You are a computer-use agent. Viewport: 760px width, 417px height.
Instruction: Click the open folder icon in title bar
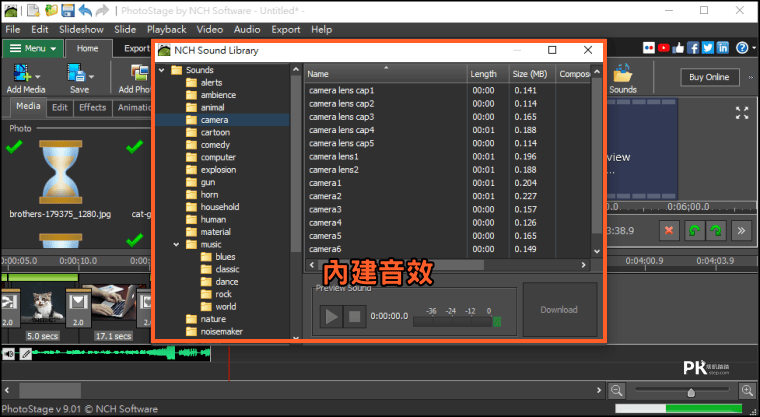(50, 10)
